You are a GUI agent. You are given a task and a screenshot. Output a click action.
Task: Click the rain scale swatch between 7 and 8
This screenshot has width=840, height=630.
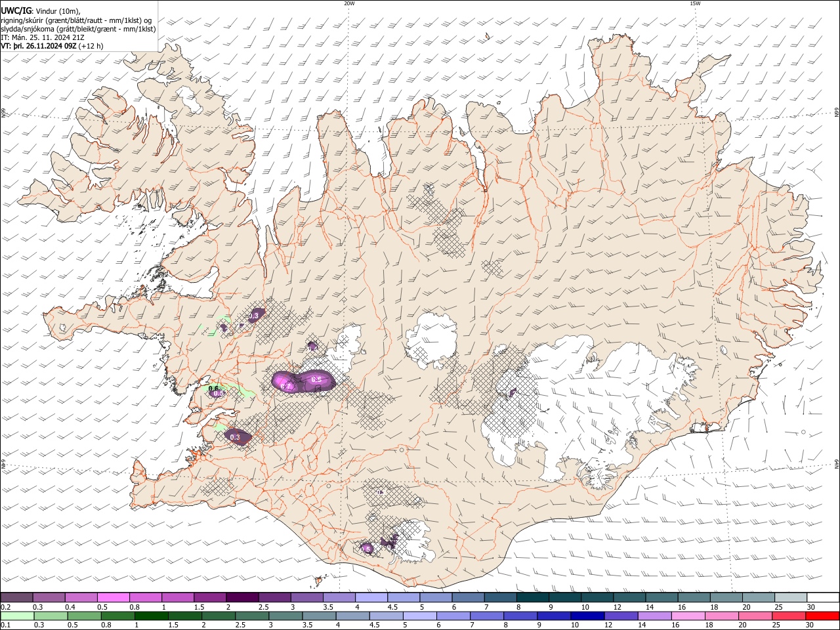point(487,616)
